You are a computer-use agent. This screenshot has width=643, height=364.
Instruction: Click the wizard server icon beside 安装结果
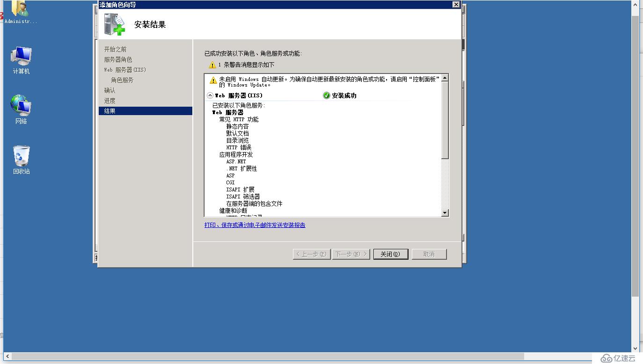point(115,24)
